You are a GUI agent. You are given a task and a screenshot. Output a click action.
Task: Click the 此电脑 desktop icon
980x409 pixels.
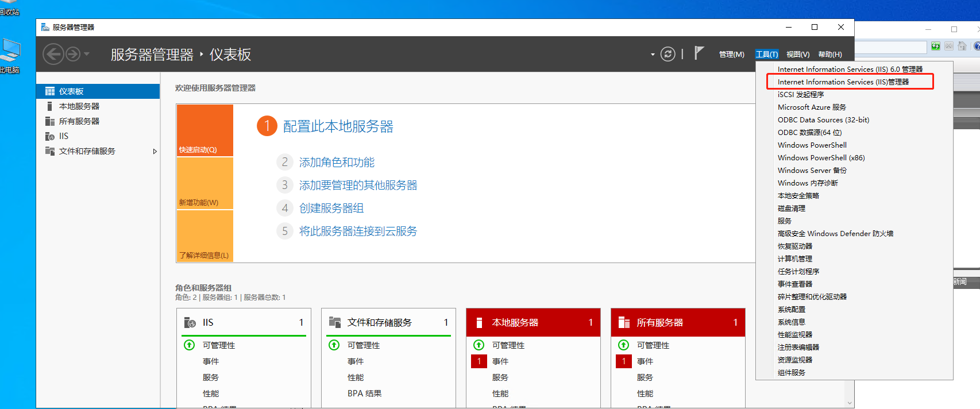coord(10,56)
